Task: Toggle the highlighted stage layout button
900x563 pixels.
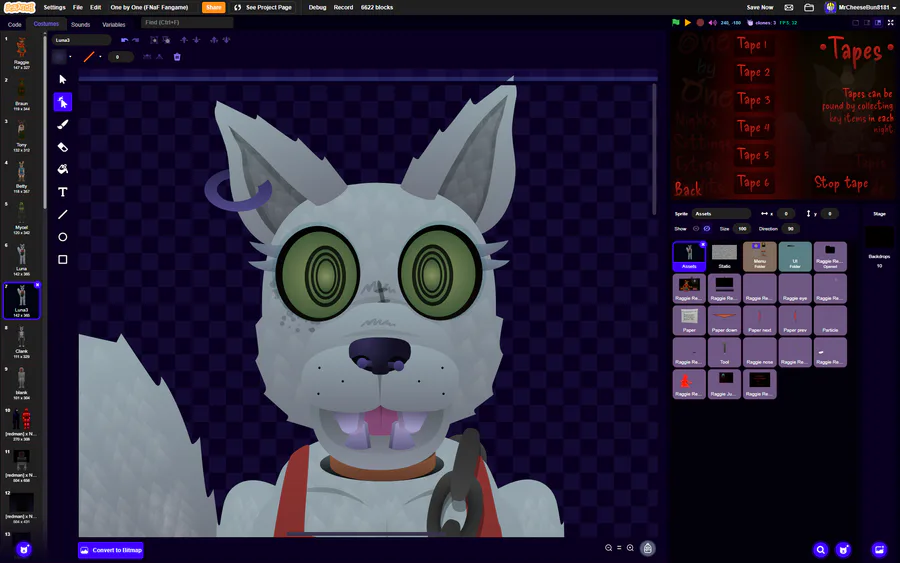Action: (878, 23)
